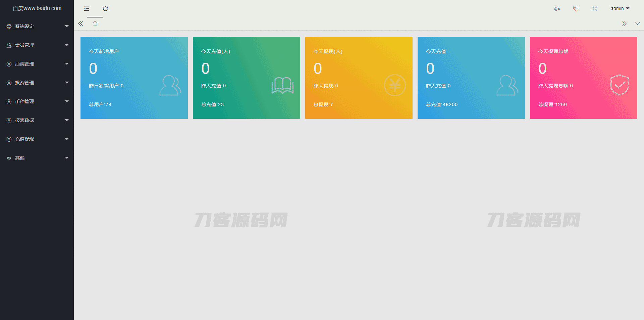Enter fullscreen mode via the arrows icon
The image size is (644, 320).
tap(595, 8)
